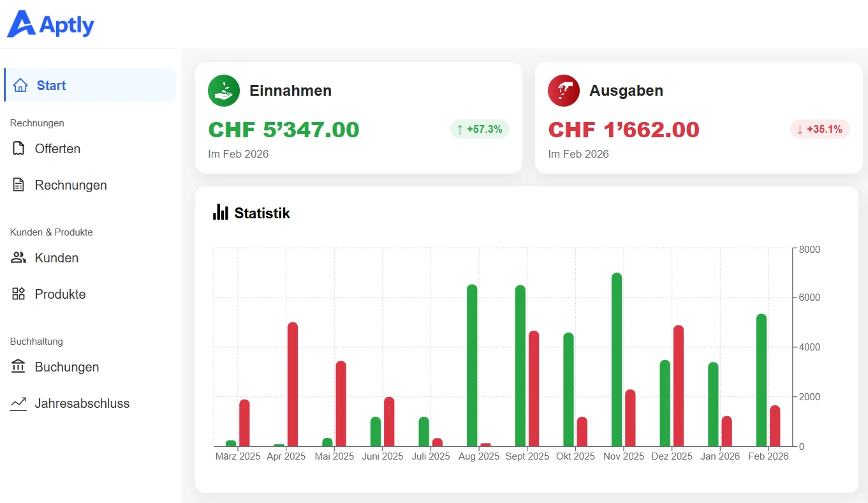
Task: Click the green Einnahmen hand icon
Action: (224, 91)
